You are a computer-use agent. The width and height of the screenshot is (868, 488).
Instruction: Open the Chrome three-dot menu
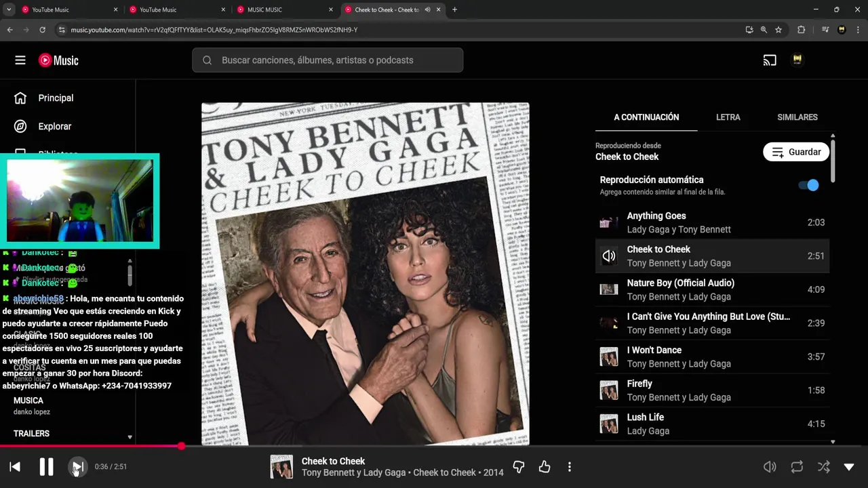coord(858,30)
